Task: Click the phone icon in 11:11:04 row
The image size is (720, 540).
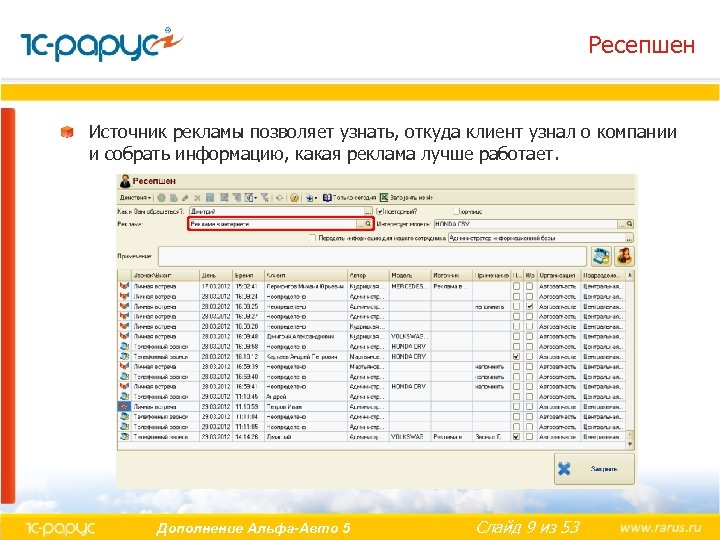Action: 124,416
